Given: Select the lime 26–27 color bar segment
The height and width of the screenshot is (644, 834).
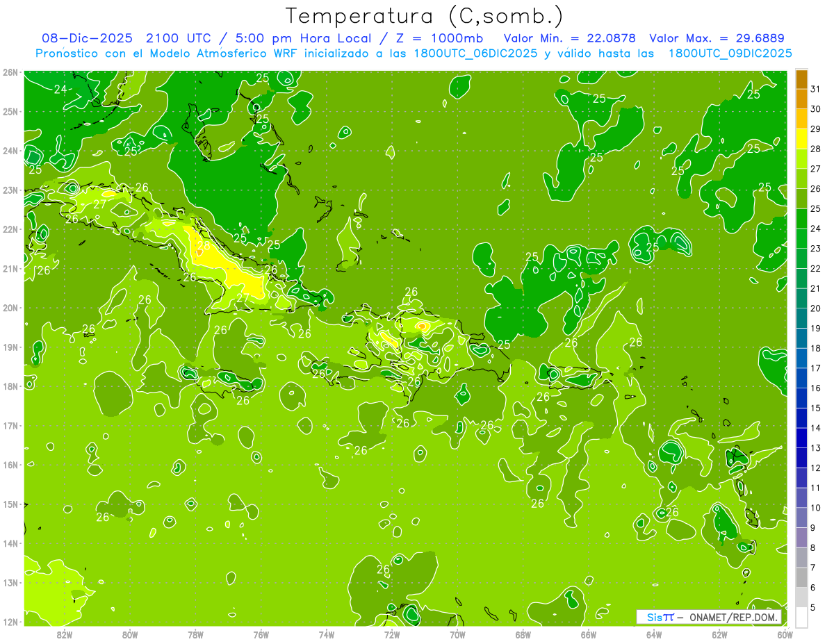Looking at the screenshot, I should [x=801, y=179].
